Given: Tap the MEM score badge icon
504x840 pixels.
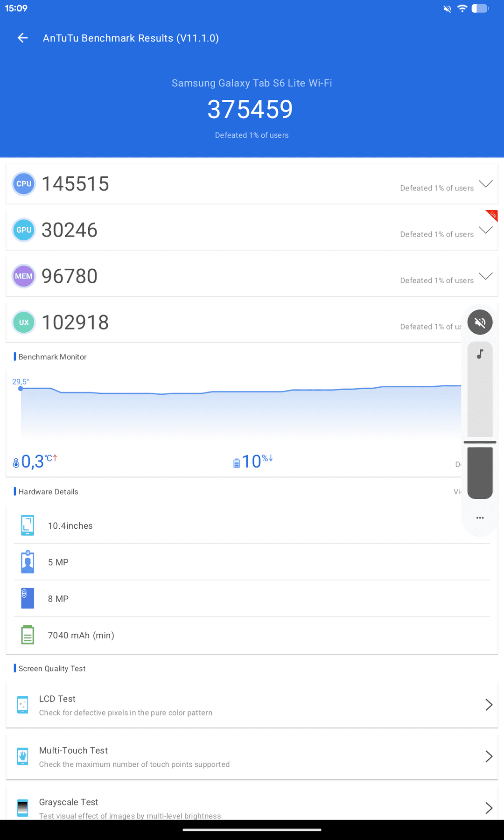Looking at the screenshot, I should click(x=24, y=276).
